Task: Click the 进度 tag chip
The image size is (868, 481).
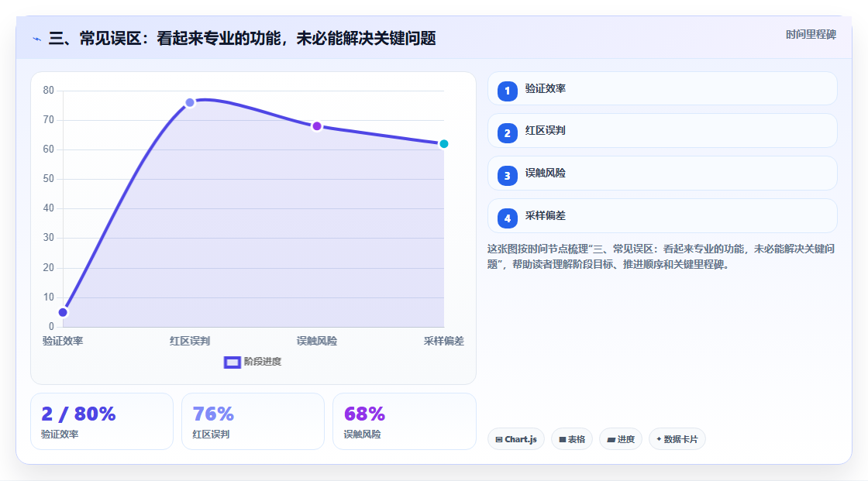Action: coord(621,439)
